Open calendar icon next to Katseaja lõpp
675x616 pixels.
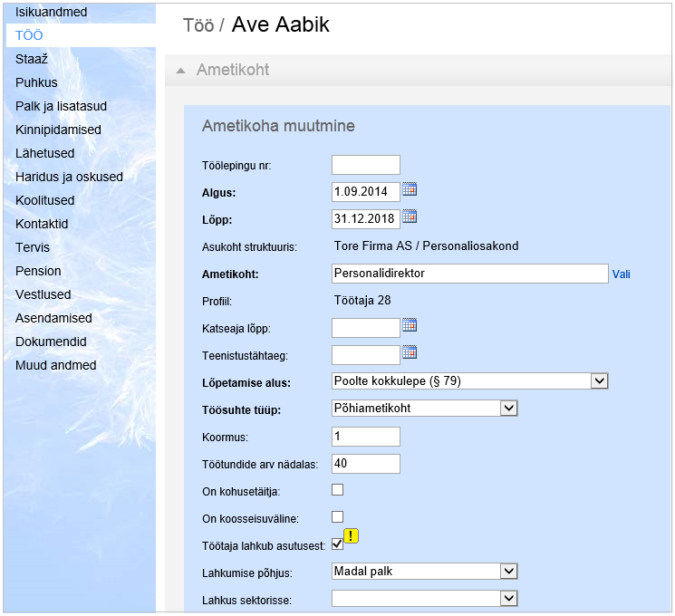point(410,325)
